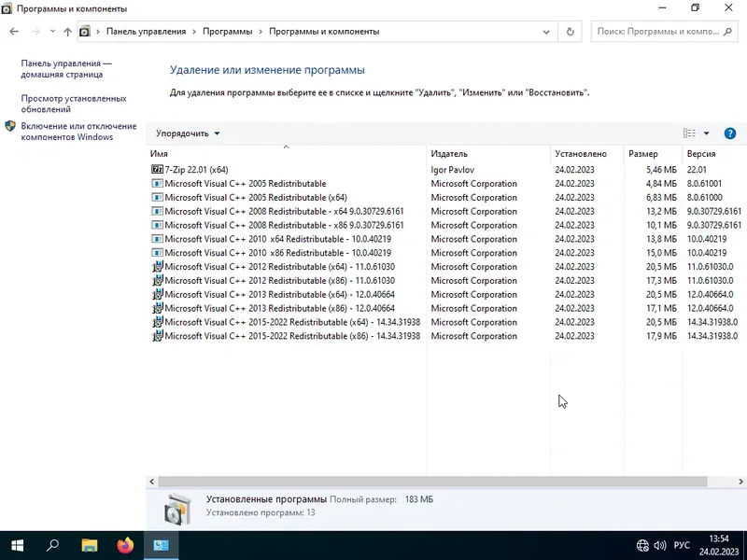This screenshot has height=560, width=747.
Task: Open Firefox from the taskbar
Action: (124, 546)
